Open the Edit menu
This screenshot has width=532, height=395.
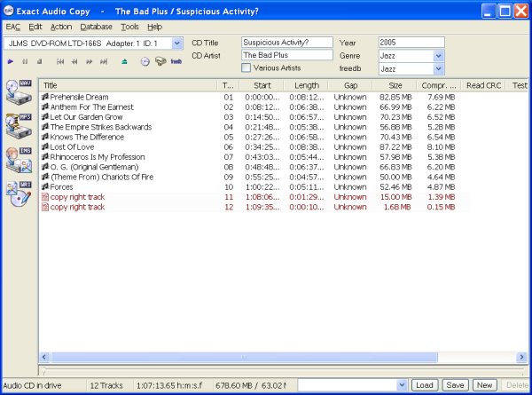pyautogui.click(x=35, y=27)
